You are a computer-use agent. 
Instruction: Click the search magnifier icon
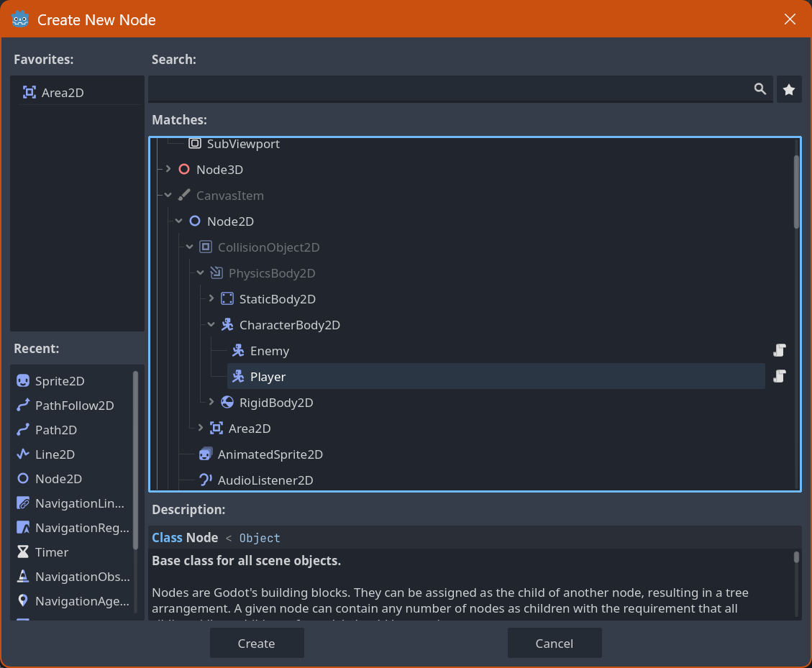760,88
